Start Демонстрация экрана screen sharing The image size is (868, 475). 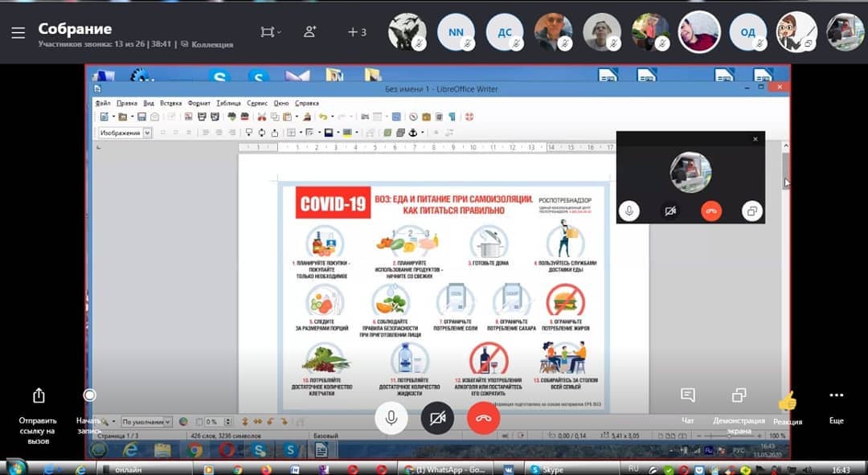point(739,395)
